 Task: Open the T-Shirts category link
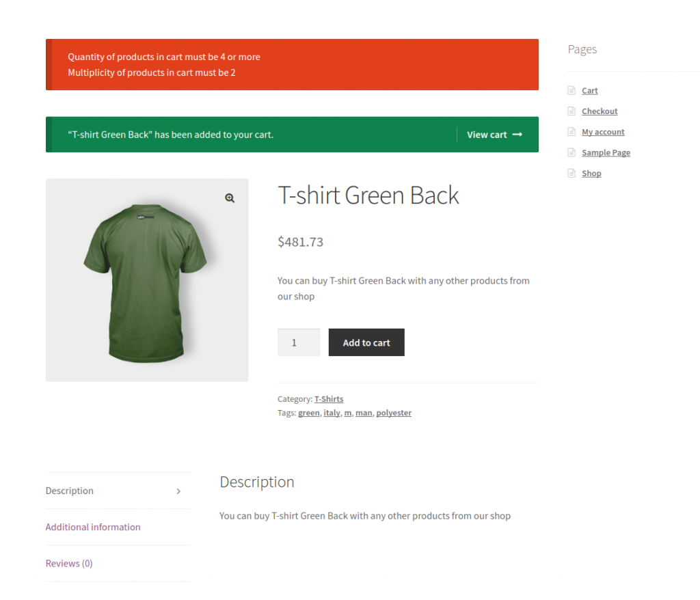pos(329,399)
